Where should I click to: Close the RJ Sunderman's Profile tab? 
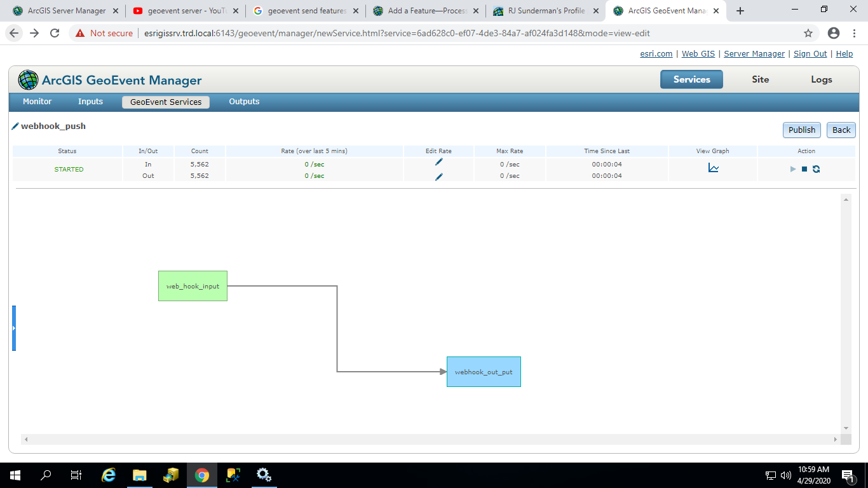(596, 11)
